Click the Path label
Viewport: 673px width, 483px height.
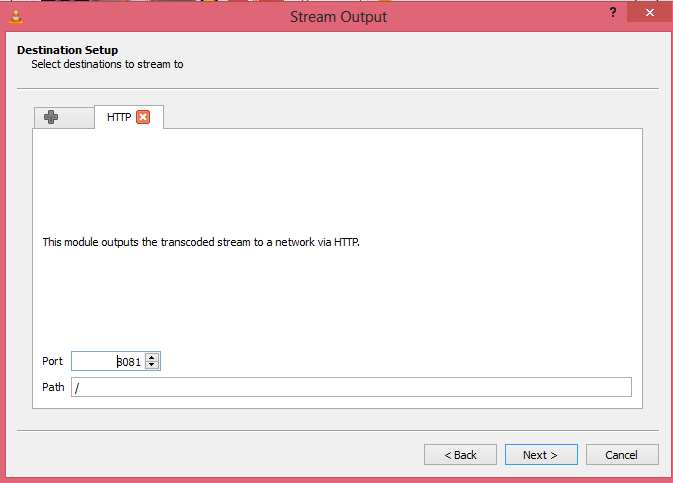[x=53, y=387]
